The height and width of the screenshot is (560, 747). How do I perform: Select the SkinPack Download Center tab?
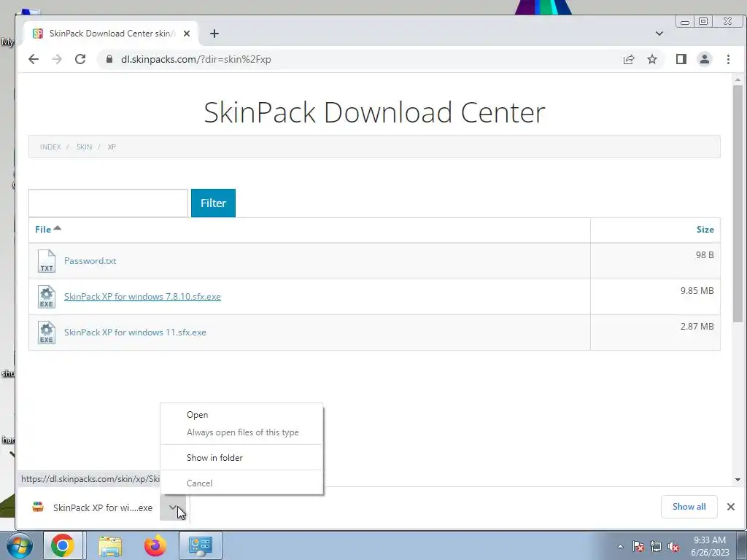(112, 34)
